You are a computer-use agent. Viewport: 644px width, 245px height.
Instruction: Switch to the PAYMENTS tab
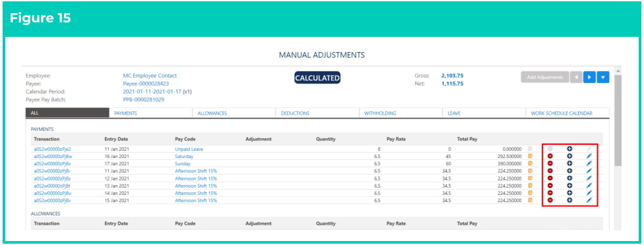[150, 113]
